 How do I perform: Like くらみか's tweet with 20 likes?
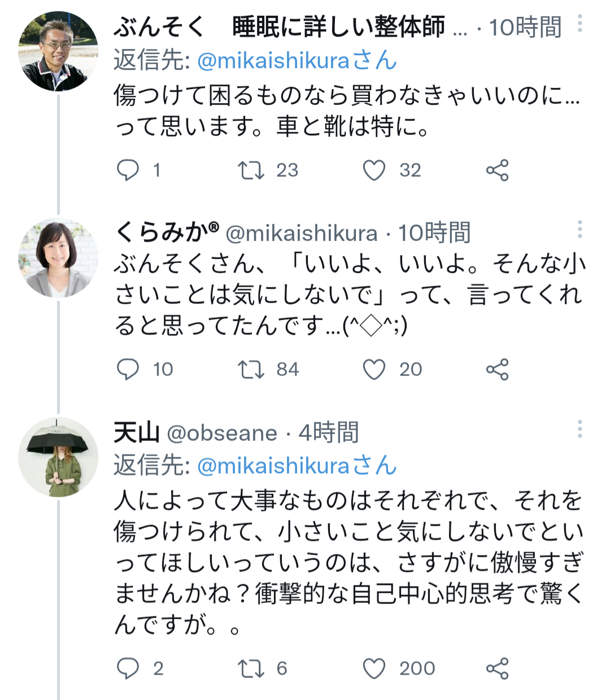[374, 369]
